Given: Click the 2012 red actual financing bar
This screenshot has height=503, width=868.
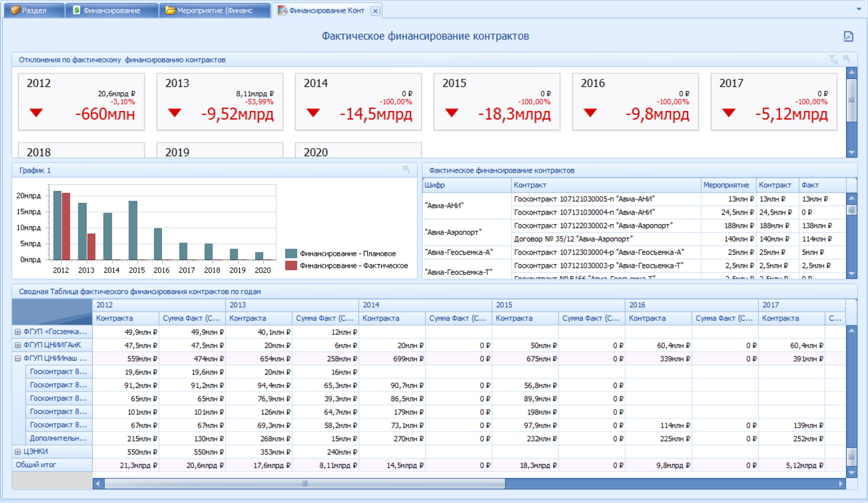Looking at the screenshot, I should [66, 226].
